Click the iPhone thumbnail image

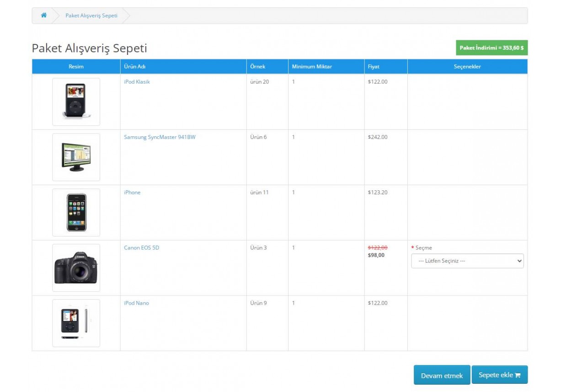click(x=76, y=212)
